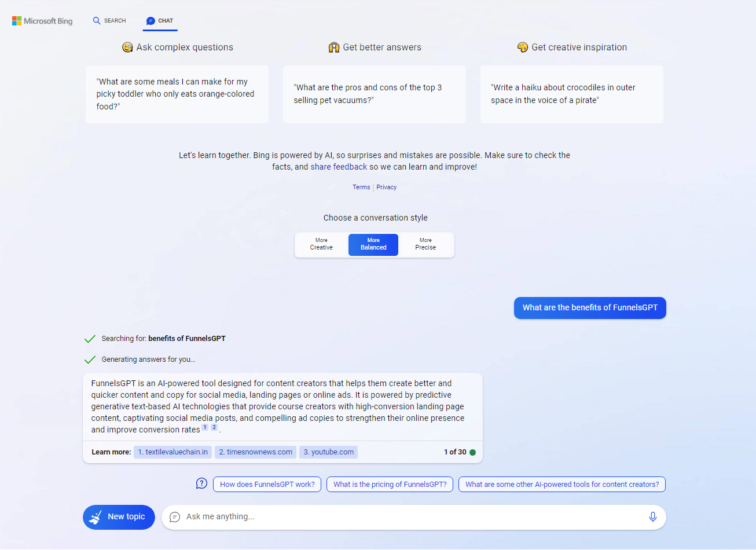Click the emoji beside Get creative inspiration
This screenshot has height=550, width=756.
click(523, 47)
